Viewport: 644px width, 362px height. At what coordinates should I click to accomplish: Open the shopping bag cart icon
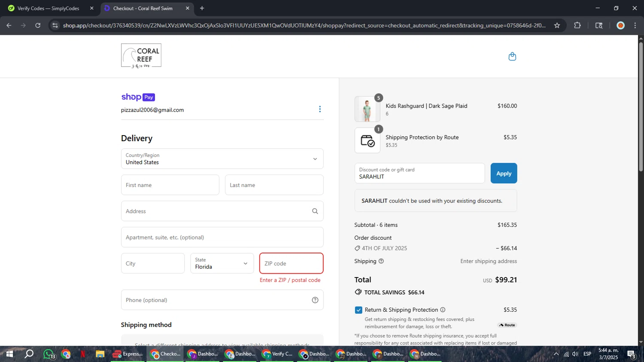click(x=512, y=57)
